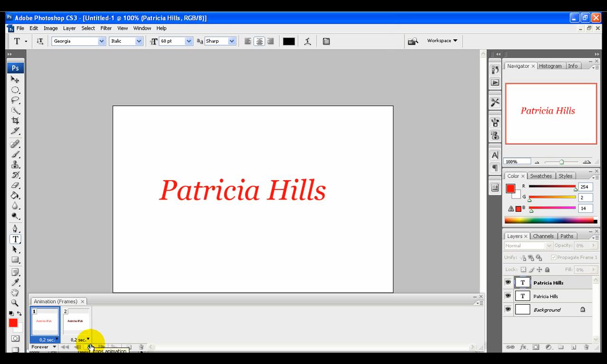Select the Path Selection tool
The image size is (607, 364).
pos(15,249)
